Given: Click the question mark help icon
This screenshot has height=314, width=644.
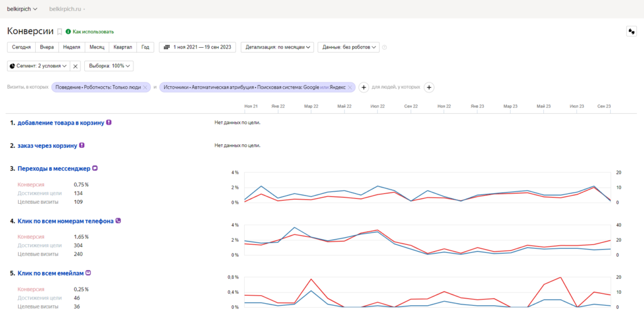Looking at the screenshot, I should click(384, 47).
